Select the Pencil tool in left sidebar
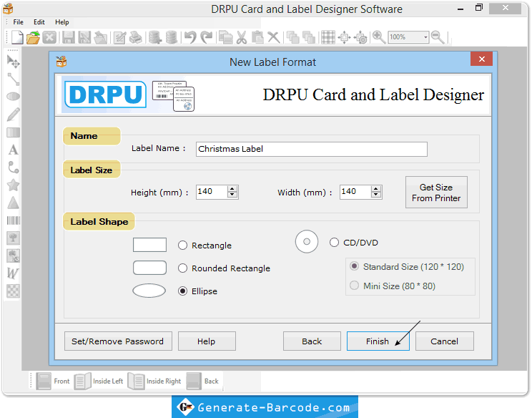The image size is (532, 418). point(14,115)
